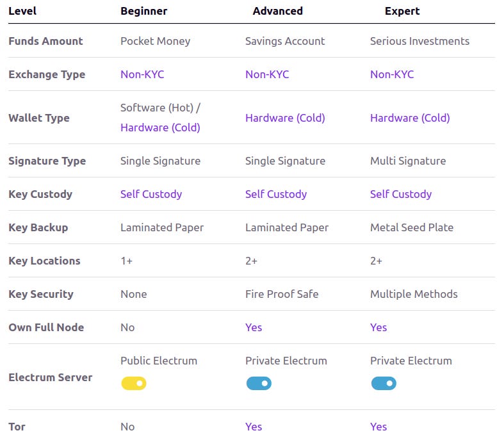The height and width of the screenshot is (442, 504).
Task: Click Expert Yes link for Own Full Node
Action: pyautogui.click(x=378, y=327)
